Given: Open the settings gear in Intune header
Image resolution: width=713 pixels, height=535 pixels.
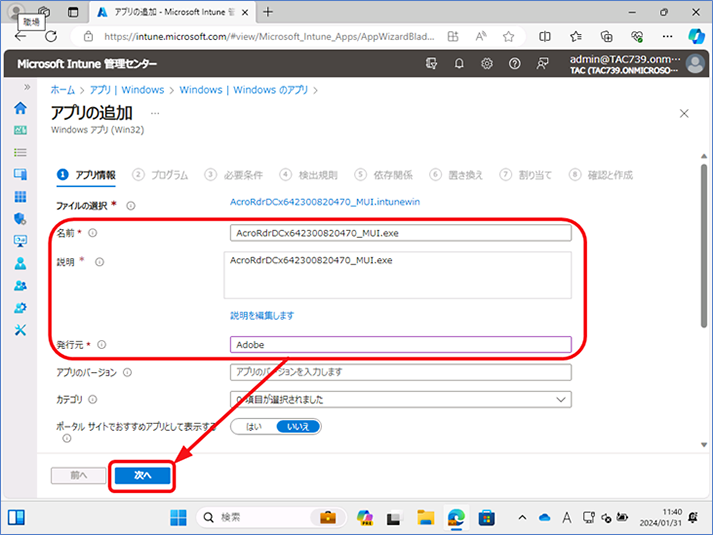Looking at the screenshot, I should point(487,64).
